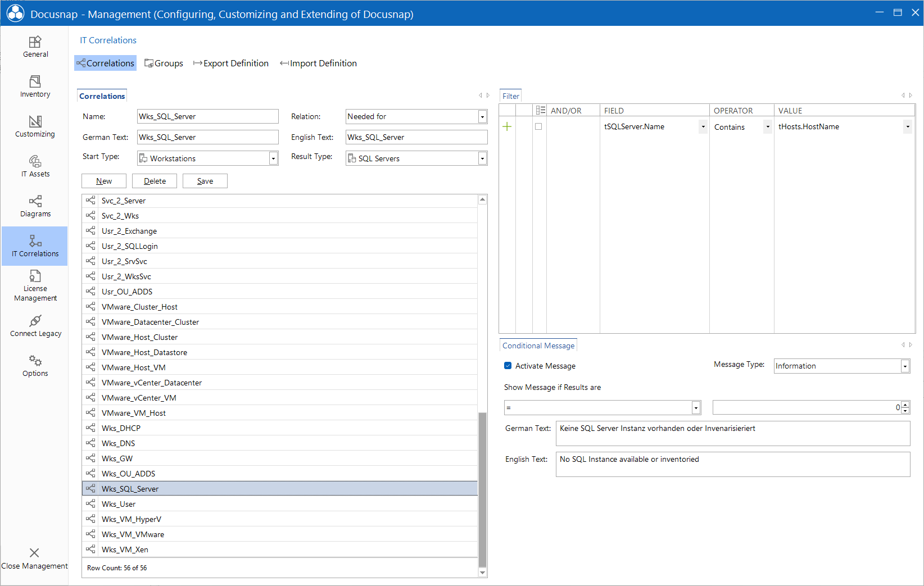
Task: Click the correlations list vertical scrollbar thumb
Action: point(482,489)
